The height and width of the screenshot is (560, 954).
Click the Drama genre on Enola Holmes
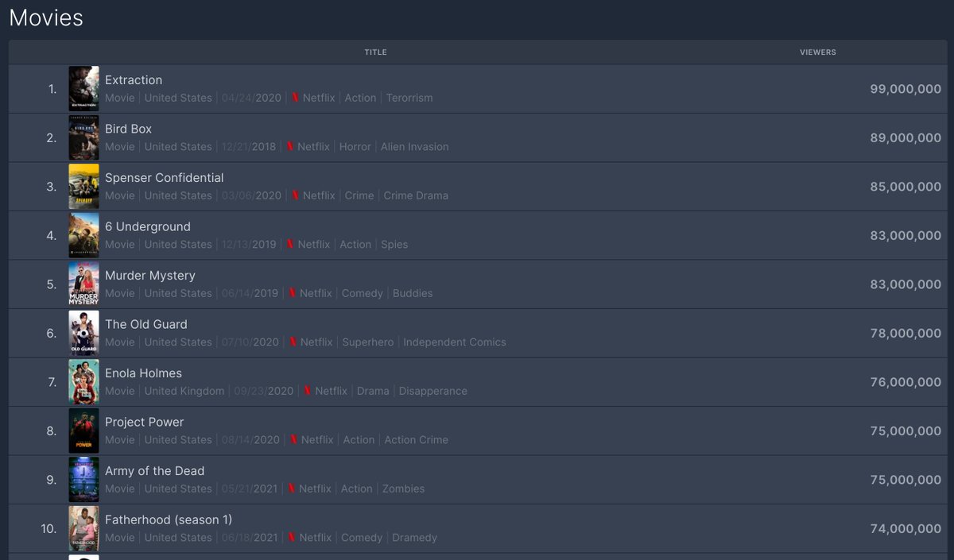[x=373, y=391]
